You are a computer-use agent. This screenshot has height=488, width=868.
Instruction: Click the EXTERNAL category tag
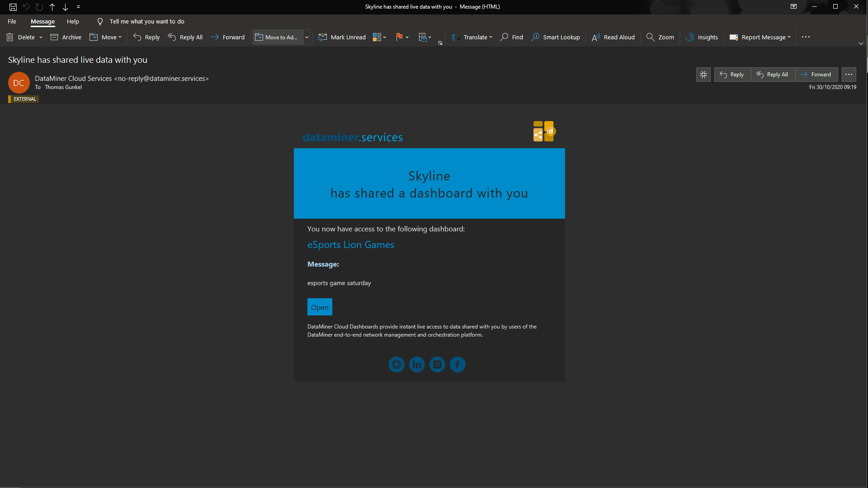pos(24,99)
